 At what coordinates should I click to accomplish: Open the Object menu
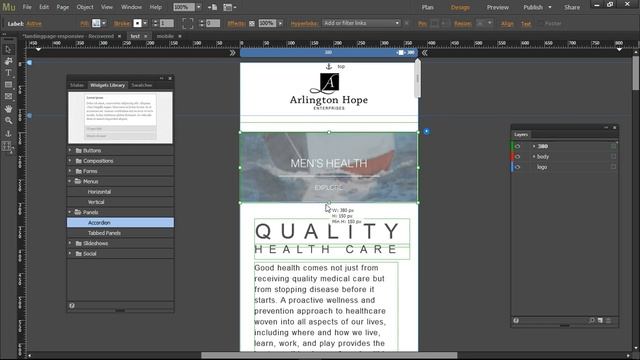[x=85, y=7]
